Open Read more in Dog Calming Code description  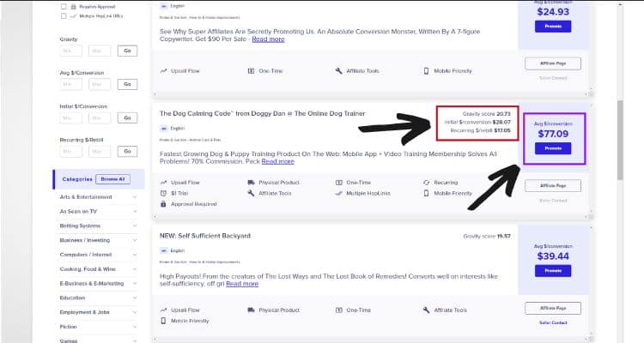click(277, 161)
